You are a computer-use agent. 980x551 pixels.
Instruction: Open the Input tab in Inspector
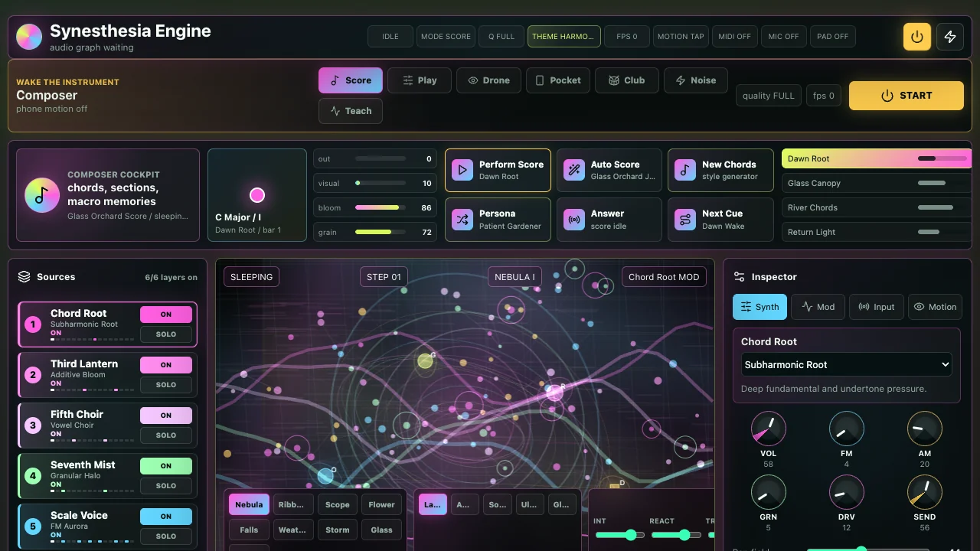point(877,307)
